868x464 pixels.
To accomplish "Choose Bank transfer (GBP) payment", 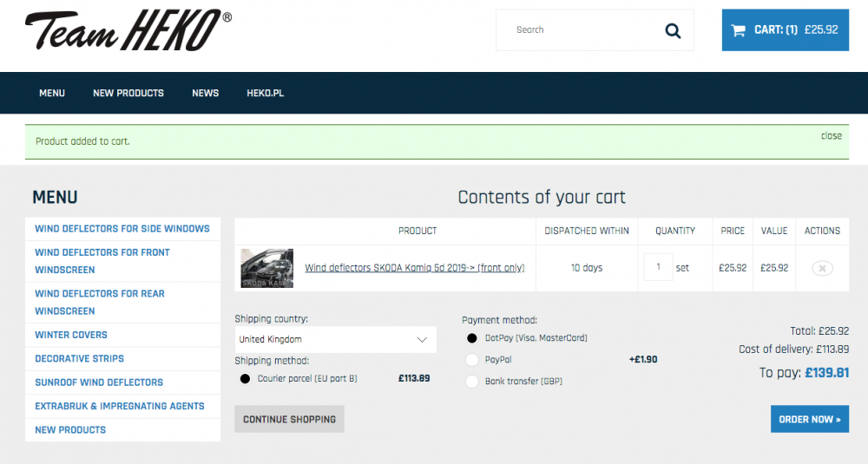I will coord(471,381).
